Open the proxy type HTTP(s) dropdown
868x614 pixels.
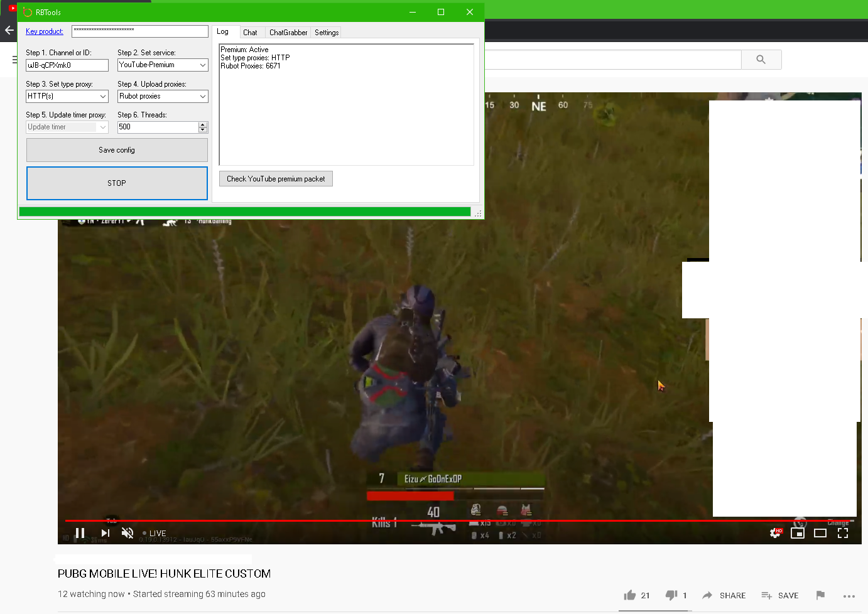pos(103,97)
